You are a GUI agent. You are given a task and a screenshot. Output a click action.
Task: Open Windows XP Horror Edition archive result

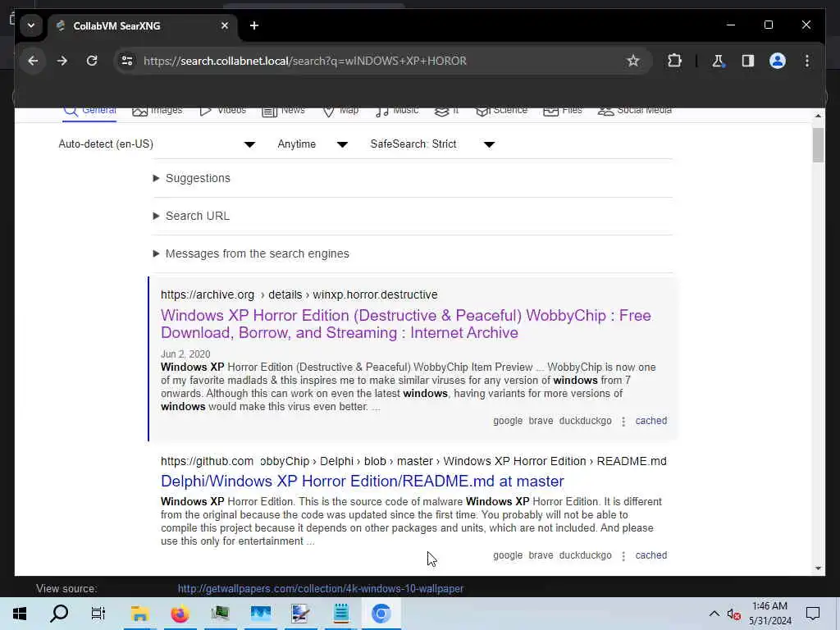(x=405, y=324)
